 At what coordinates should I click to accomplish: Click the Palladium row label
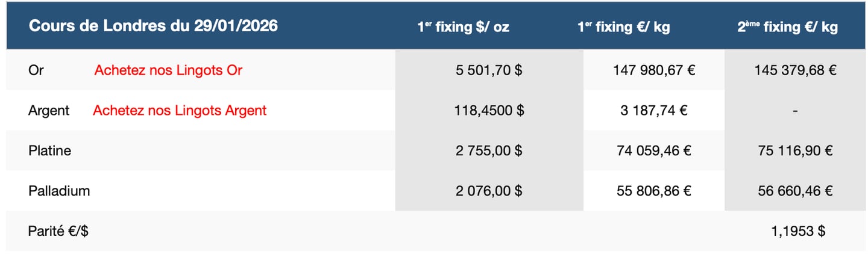59,191
